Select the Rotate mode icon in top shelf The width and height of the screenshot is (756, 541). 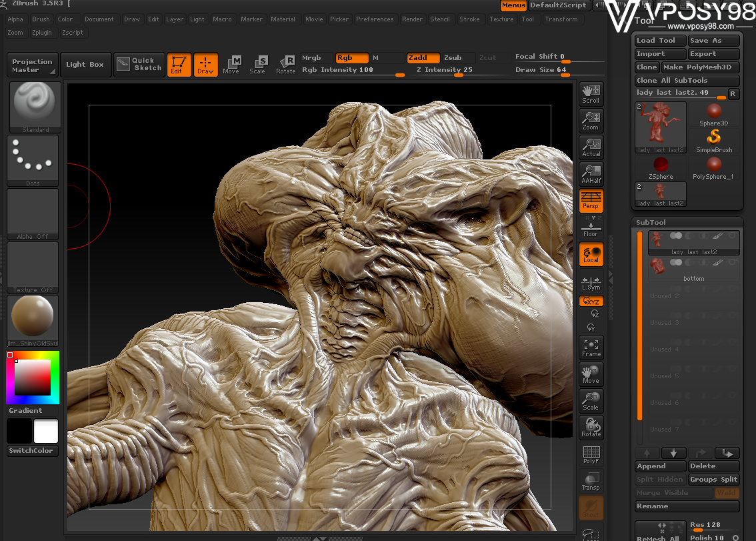click(x=286, y=65)
